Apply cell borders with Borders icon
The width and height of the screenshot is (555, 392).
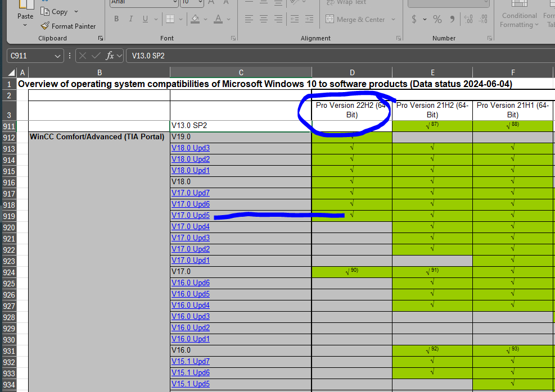pyautogui.click(x=170, y=19)
